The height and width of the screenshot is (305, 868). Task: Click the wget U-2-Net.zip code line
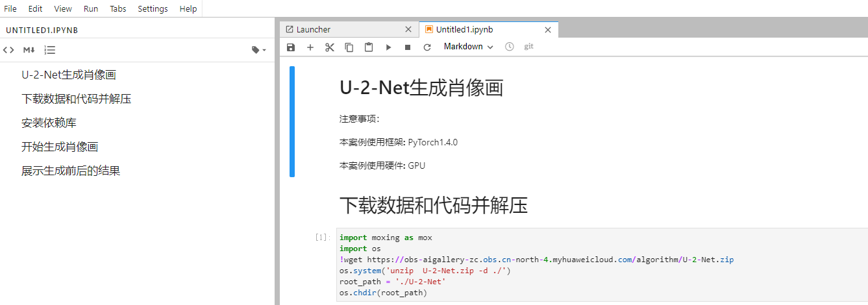pyautogui.click(x=537, y=260)
